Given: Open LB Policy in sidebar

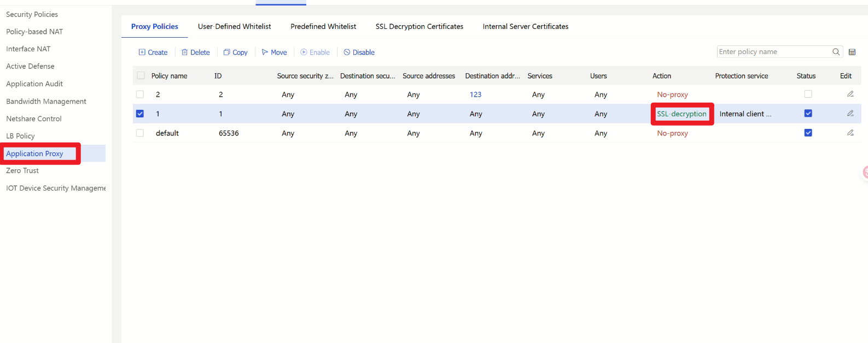Looking at the screenshot, I should (x=20, y=136).
